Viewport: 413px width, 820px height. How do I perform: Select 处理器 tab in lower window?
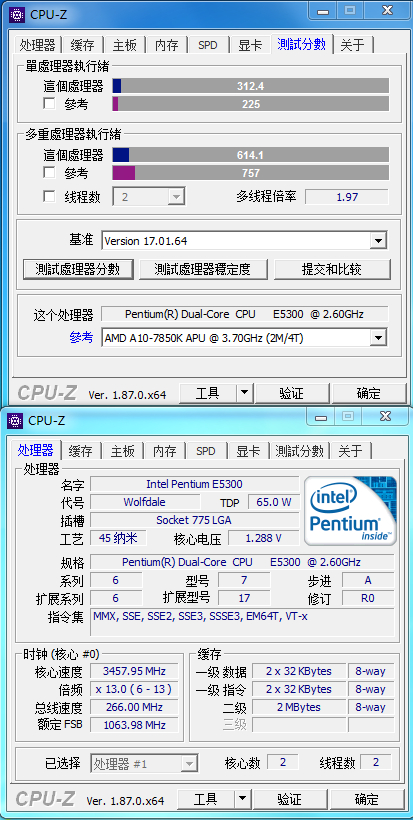click(36, 450)
